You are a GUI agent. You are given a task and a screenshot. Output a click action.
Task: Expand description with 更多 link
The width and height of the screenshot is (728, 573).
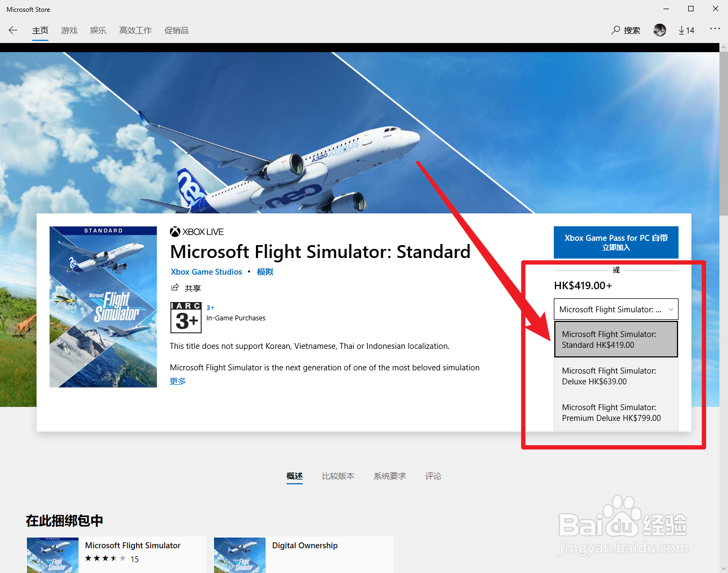(178, 381)
